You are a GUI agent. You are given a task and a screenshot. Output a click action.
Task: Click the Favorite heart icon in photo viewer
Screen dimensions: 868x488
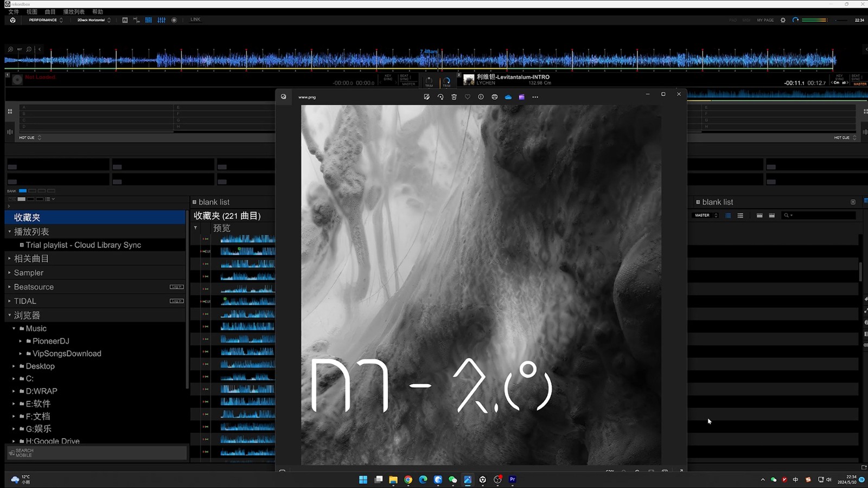(x=468, y=97)
